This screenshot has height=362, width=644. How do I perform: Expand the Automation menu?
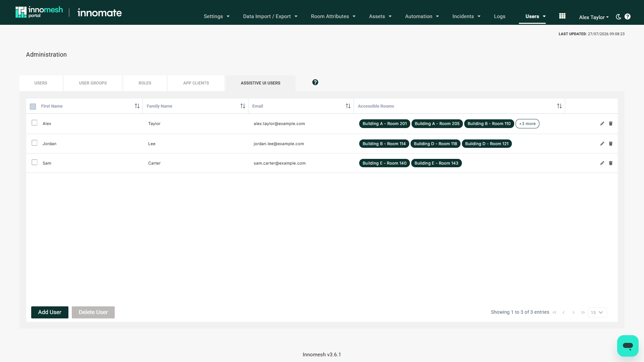(422, 16)
